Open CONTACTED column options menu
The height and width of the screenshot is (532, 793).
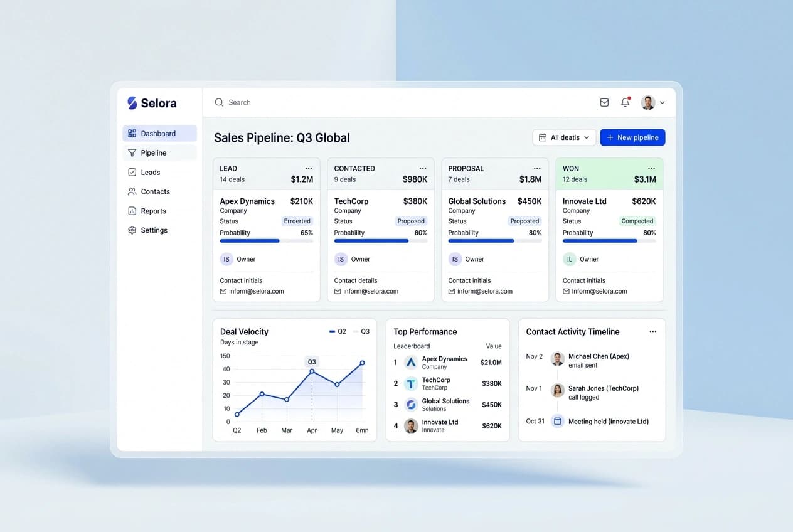(x=423, y=168)
